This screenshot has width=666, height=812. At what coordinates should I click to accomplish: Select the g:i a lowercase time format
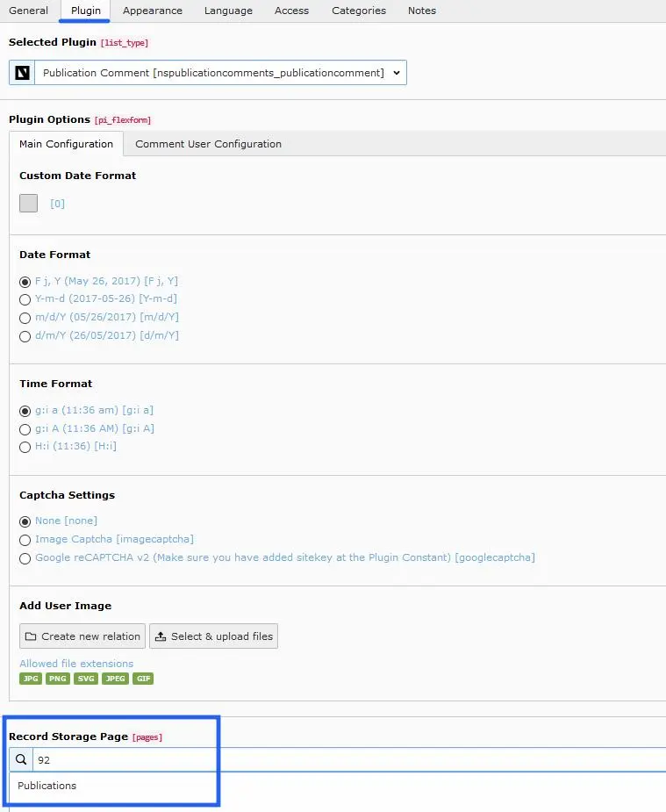(25, 411)
